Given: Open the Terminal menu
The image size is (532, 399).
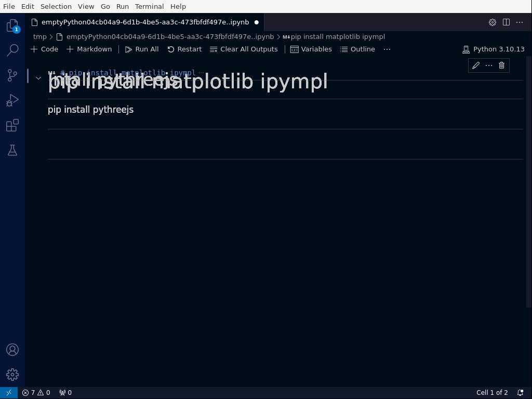Looking at the screenshot, I should (x=149, y=6).
